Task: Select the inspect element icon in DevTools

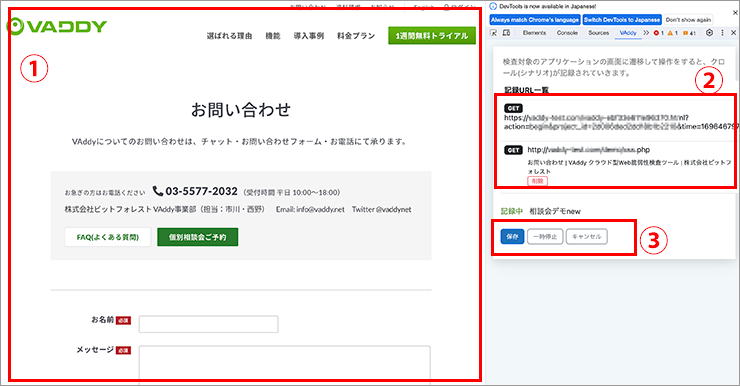Action: [x=494, y=33]
